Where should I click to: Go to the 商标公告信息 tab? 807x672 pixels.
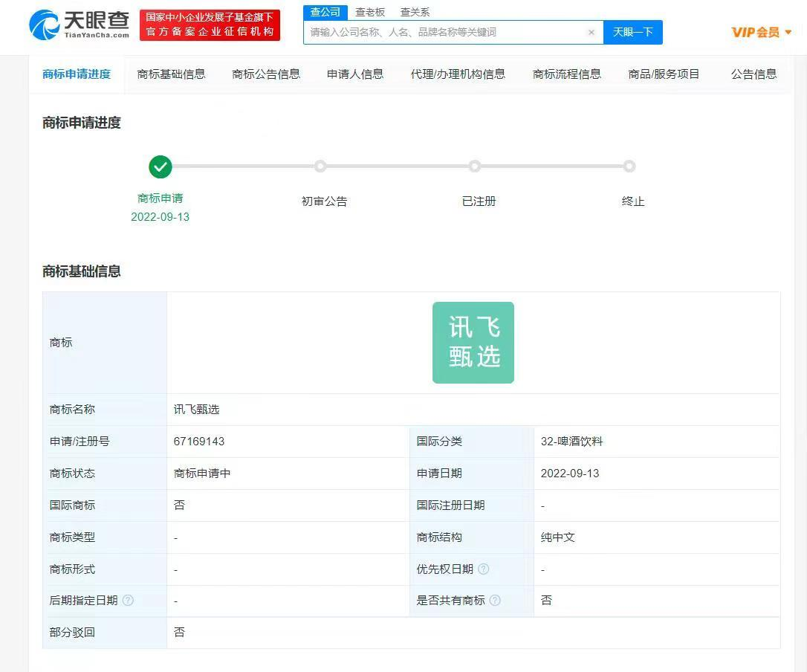click(x=266, y=74)
